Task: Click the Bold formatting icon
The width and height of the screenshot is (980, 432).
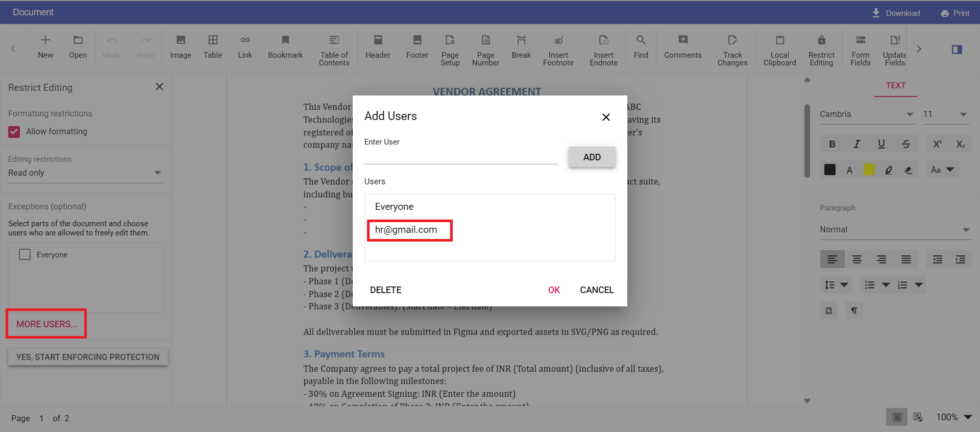Action: tap(832, 144)
